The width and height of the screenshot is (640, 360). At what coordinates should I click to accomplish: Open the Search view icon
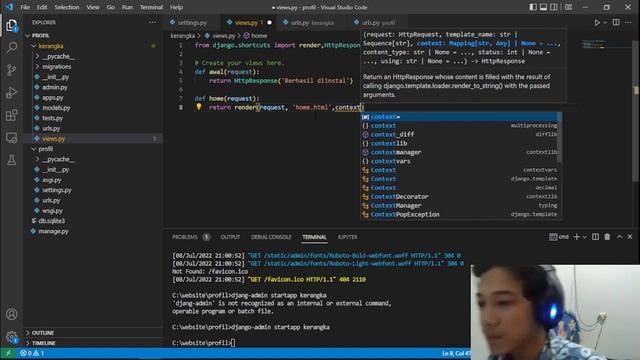tap(11, 47)
